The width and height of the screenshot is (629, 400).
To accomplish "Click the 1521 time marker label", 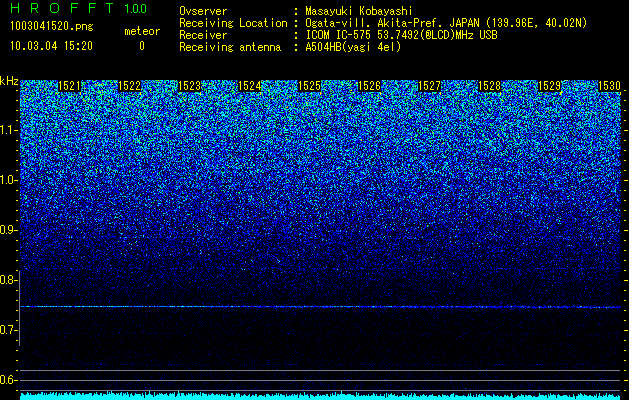I will (x=69, y=86).
